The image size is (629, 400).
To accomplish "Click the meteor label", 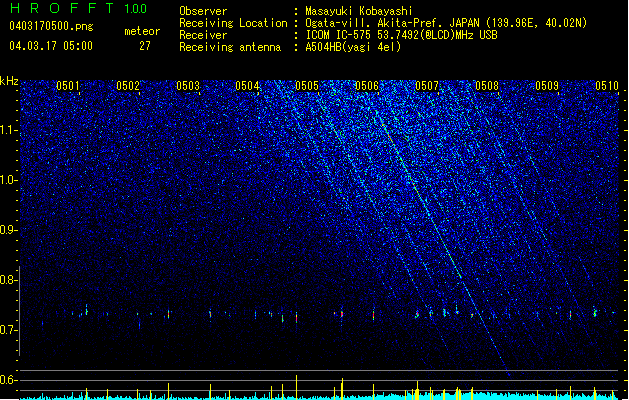I will (142, 31).
